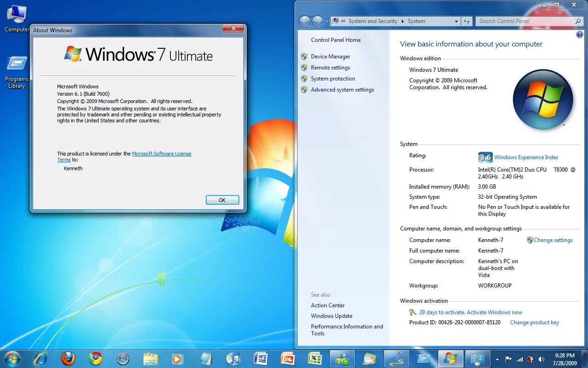Open Windows Explorer folder icon on the taskbar

point(151,358)
